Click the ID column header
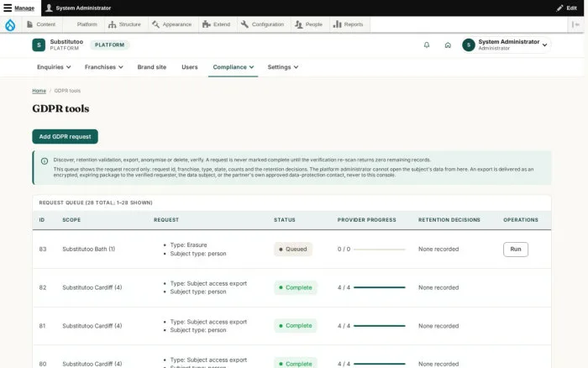Viewport: 588px width, 368px height. pos(42,220)
